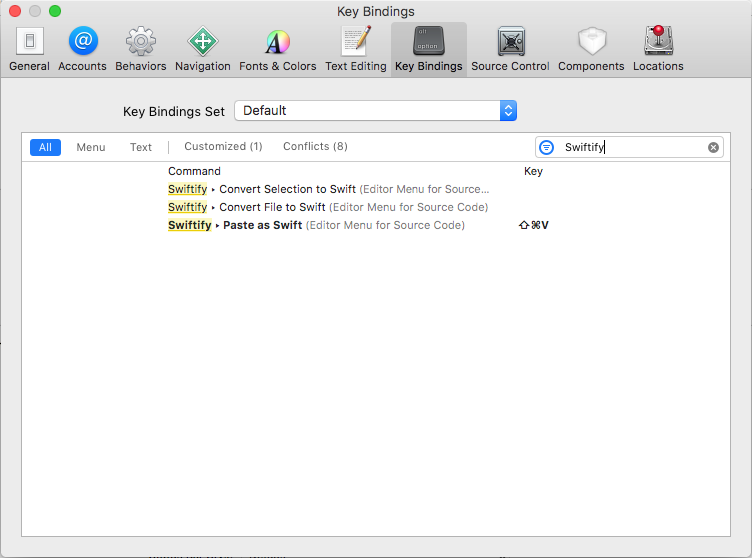
Task: Show Customized (1) key bindings
Action: 223,146
